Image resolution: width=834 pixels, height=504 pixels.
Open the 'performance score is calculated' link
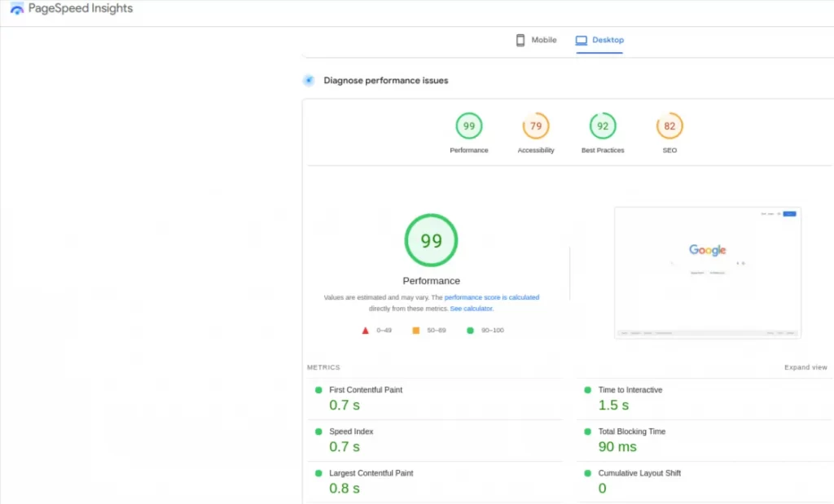tap(491, 297)
